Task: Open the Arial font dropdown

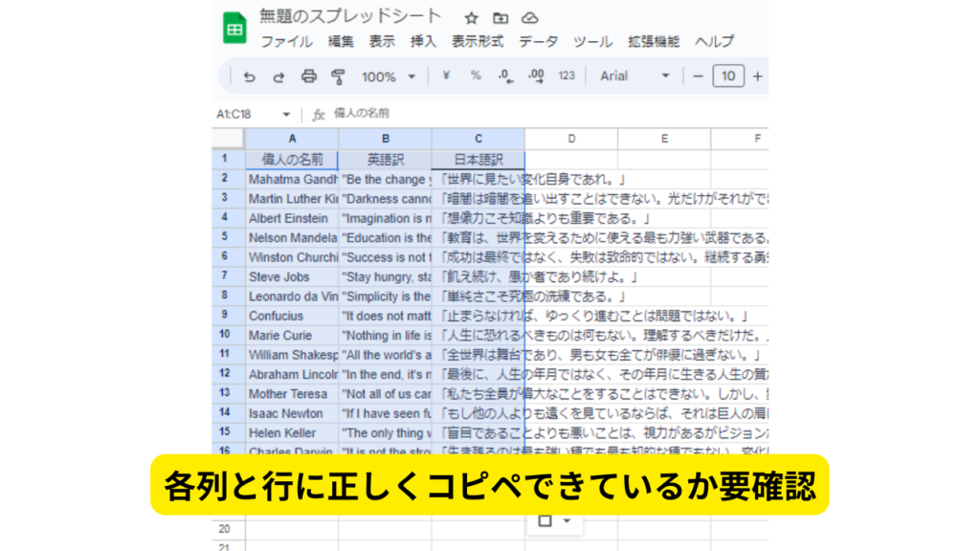Action: coord(635,77)
